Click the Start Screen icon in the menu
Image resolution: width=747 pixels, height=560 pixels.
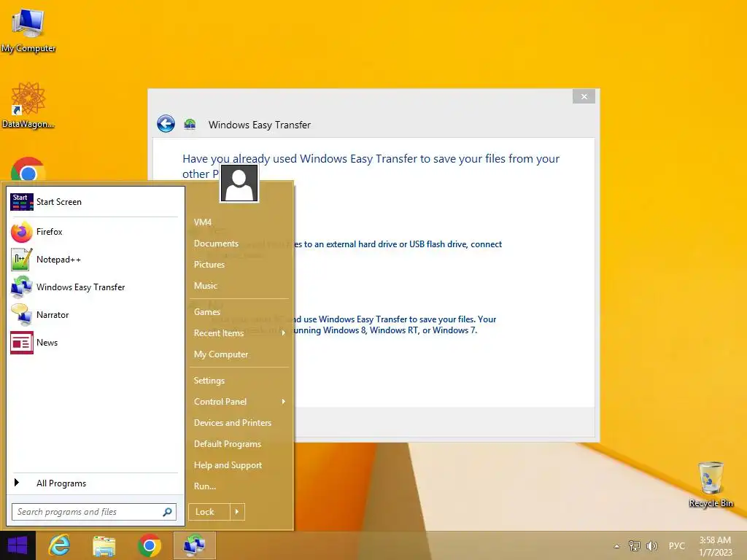(21, 202)
